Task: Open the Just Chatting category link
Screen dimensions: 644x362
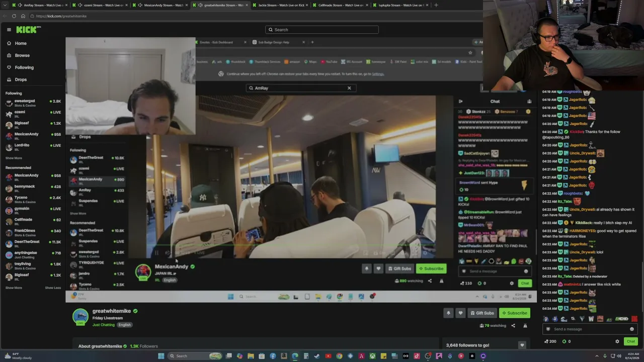Action: (x=104, y=325)
